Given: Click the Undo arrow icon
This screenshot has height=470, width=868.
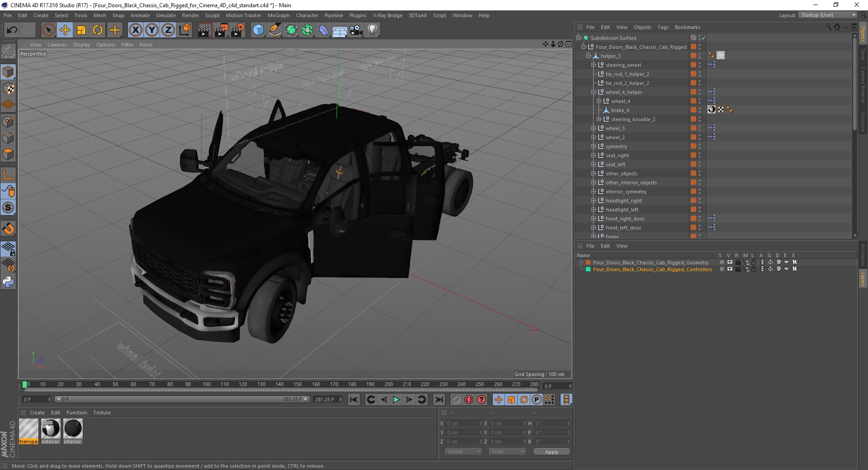Looking at the screenshot, I should coord(12,30).
